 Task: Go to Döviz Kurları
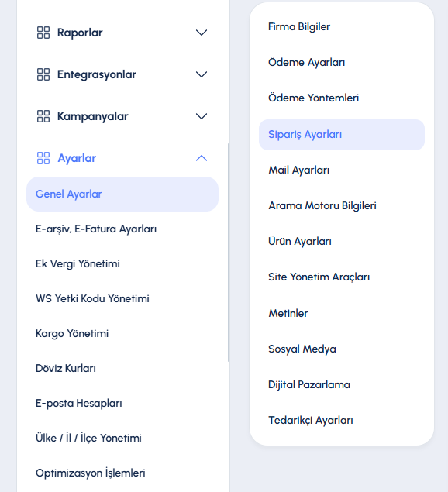[x=66, y=368]
